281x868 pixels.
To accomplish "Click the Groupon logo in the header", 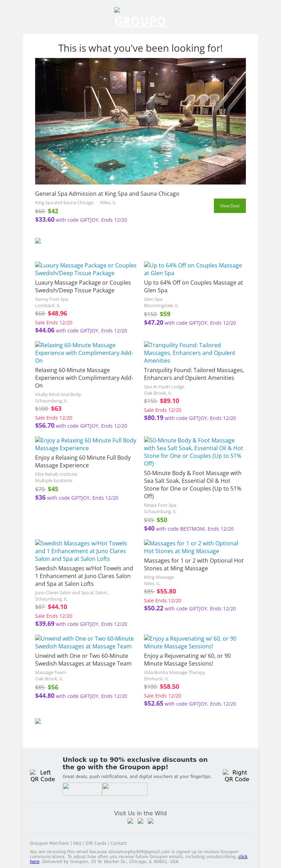I will point(140,18).
